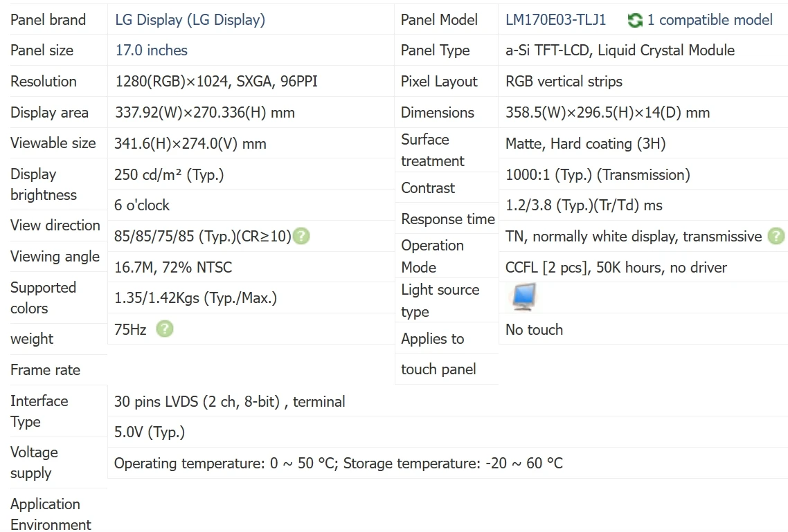Click the CCFL light source value

click(616, 268)
